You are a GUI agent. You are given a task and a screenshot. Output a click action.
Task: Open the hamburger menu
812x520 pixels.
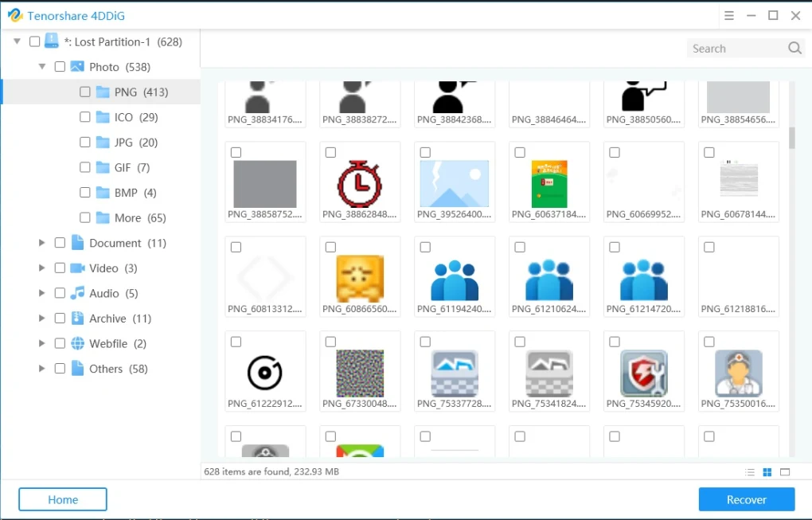(x=729, y=15)
